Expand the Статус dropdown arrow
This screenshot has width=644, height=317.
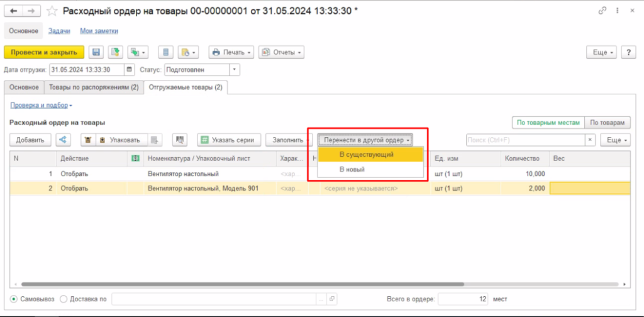(235, 70)
